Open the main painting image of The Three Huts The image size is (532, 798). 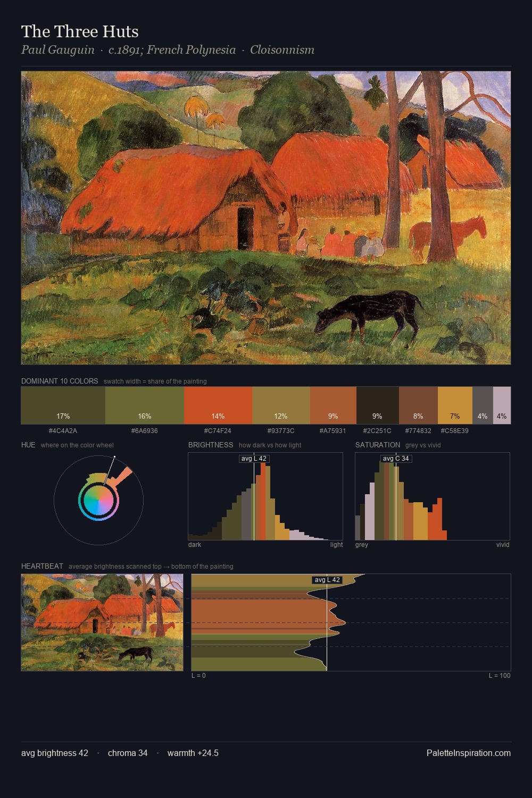click(266, 218)
